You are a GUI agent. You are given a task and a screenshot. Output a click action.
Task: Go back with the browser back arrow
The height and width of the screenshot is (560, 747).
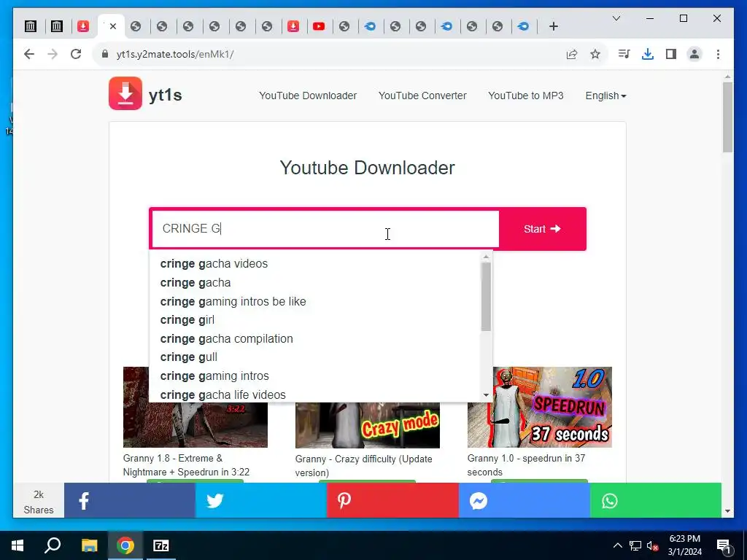(29, 54)
